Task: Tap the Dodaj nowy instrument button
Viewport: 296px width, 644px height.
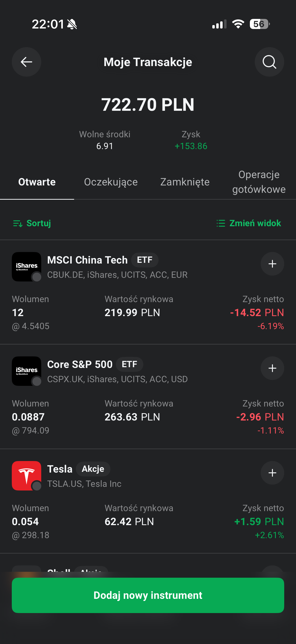Action: 148,595
